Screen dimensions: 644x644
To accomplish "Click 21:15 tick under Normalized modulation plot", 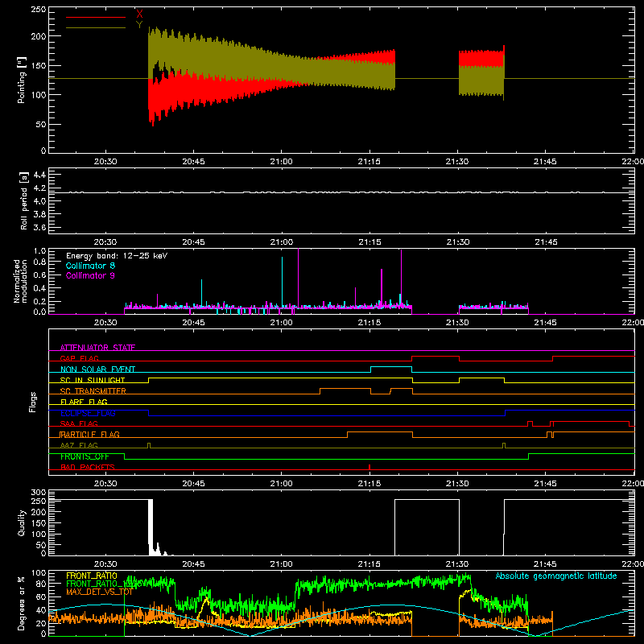I will point(369,323).
